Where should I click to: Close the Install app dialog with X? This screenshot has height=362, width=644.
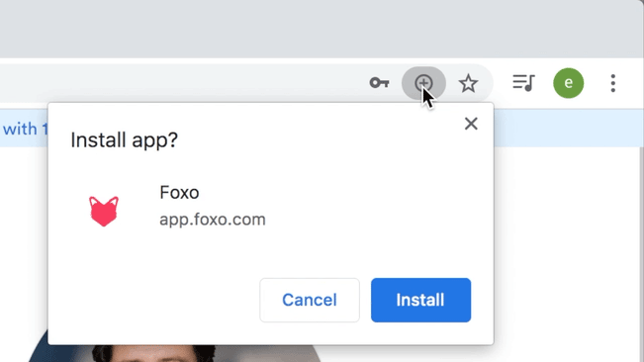pos(471,124)
